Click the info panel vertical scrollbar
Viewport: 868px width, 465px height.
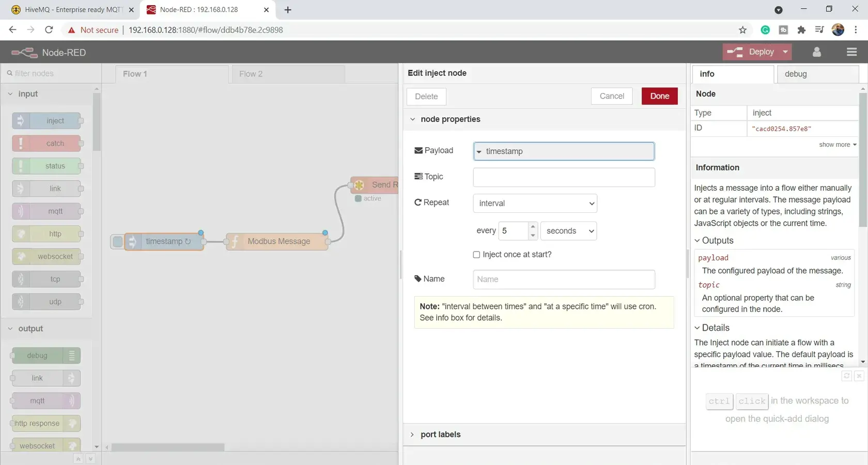863,160
